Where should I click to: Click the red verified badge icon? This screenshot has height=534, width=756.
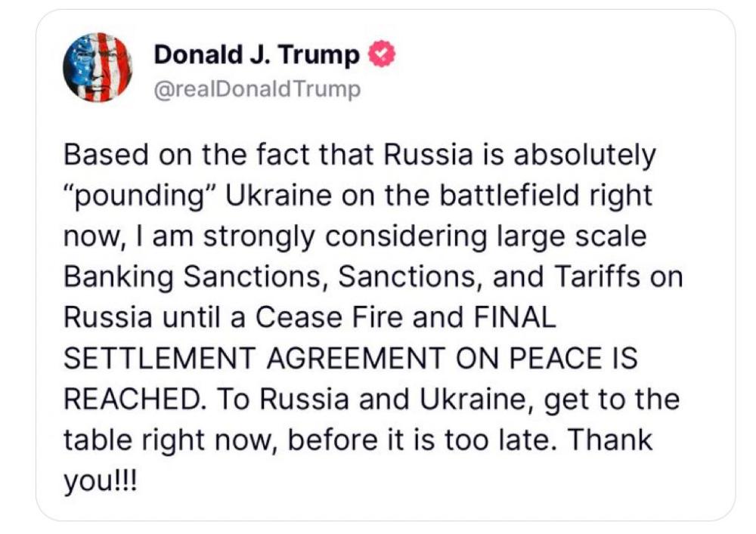381,55
